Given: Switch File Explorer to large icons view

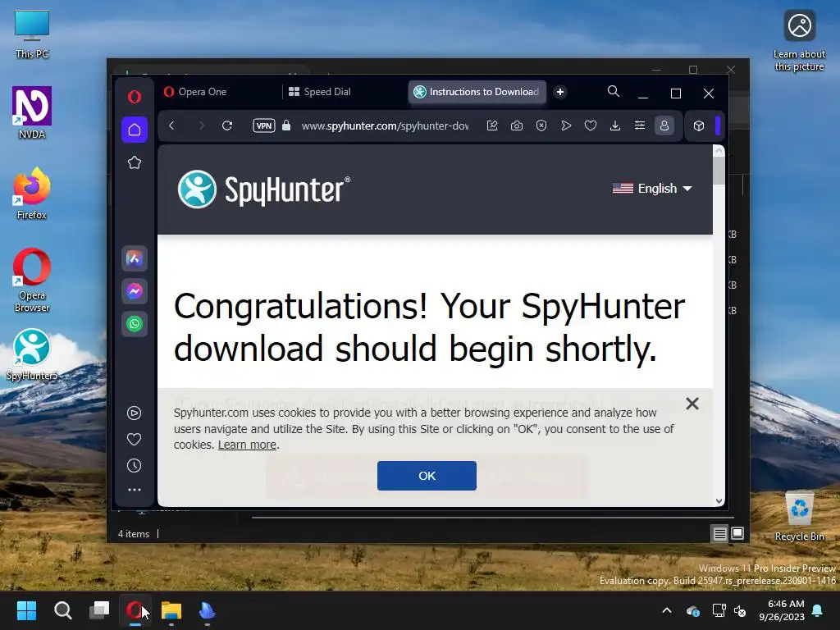Looking at the screenshot, I should click(x=737, y=533).
